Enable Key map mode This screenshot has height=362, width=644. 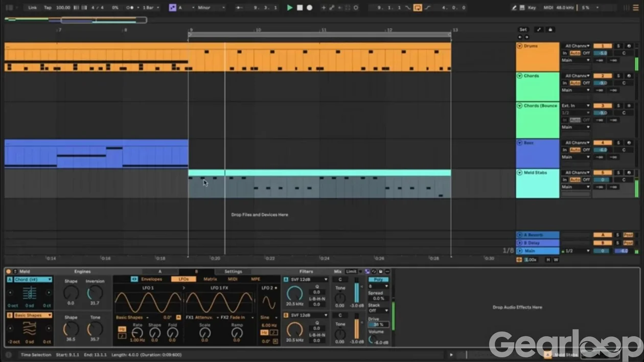click(x=532, y=8)
